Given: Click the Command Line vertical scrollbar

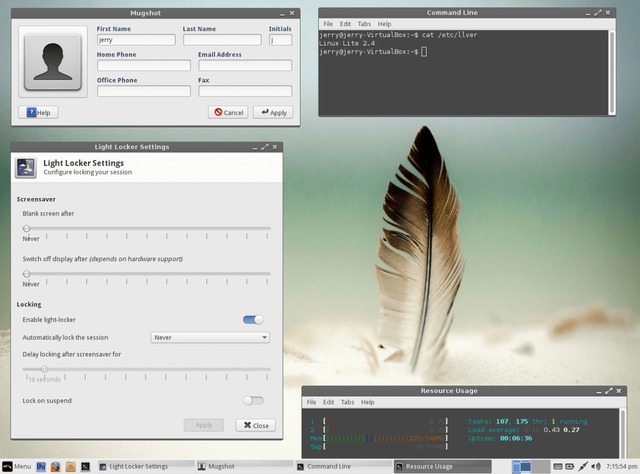Looking at the screenshot, I should (x=611, y=73).
